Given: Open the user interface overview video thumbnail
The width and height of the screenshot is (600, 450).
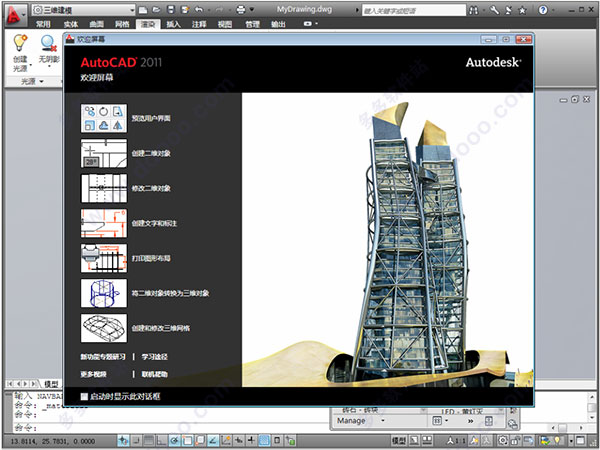Looking at the screenshot, I should 104,118.
